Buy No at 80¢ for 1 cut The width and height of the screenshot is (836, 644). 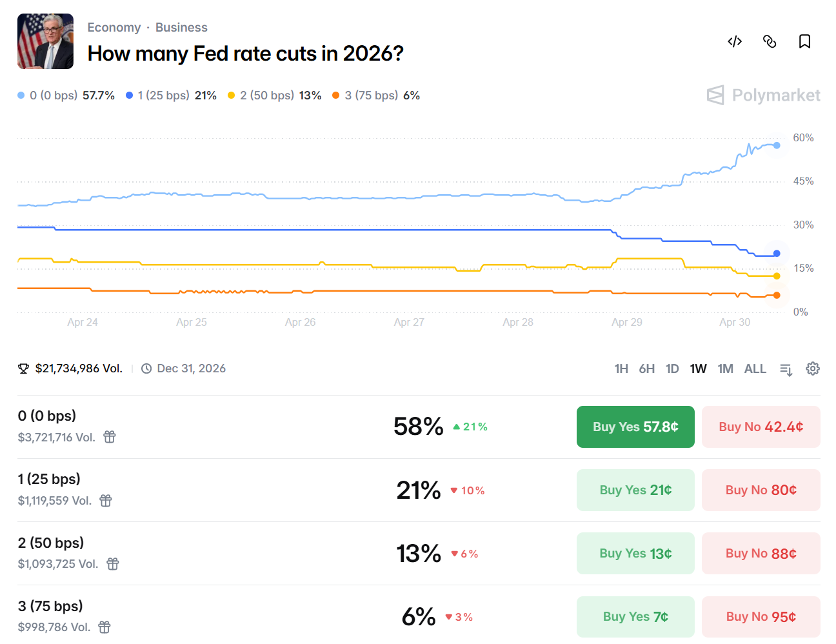(761, 490)
